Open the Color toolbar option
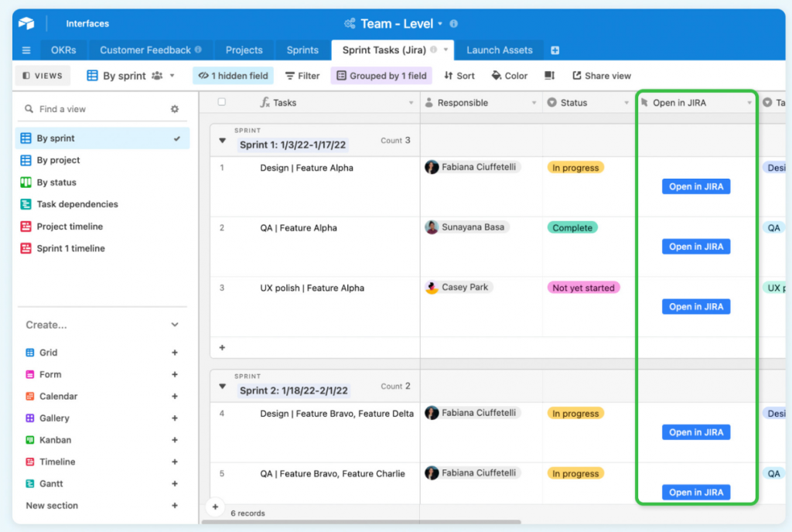The width and height of the screenshot is (792, 532). 509,76
